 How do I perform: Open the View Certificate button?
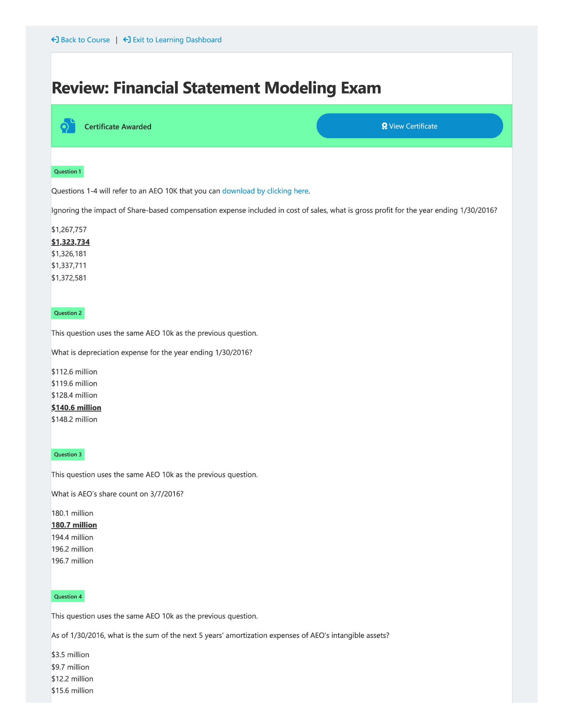click(410, 126)
